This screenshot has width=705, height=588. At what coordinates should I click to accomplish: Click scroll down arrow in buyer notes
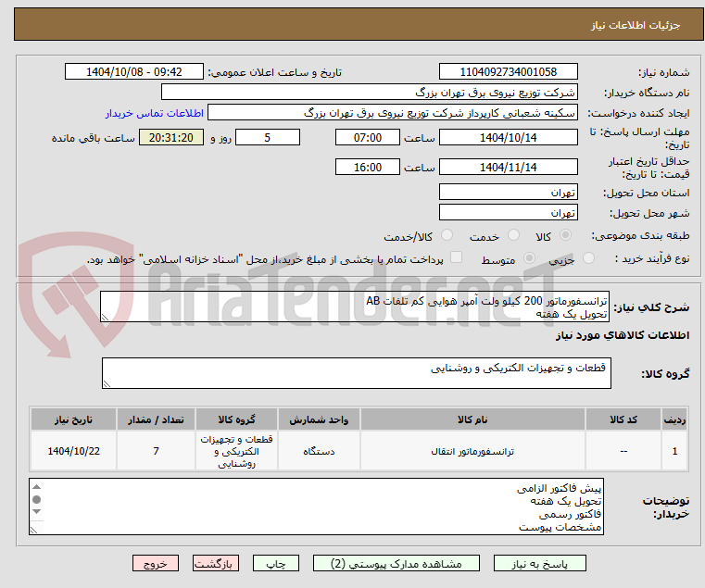(37, 511)
